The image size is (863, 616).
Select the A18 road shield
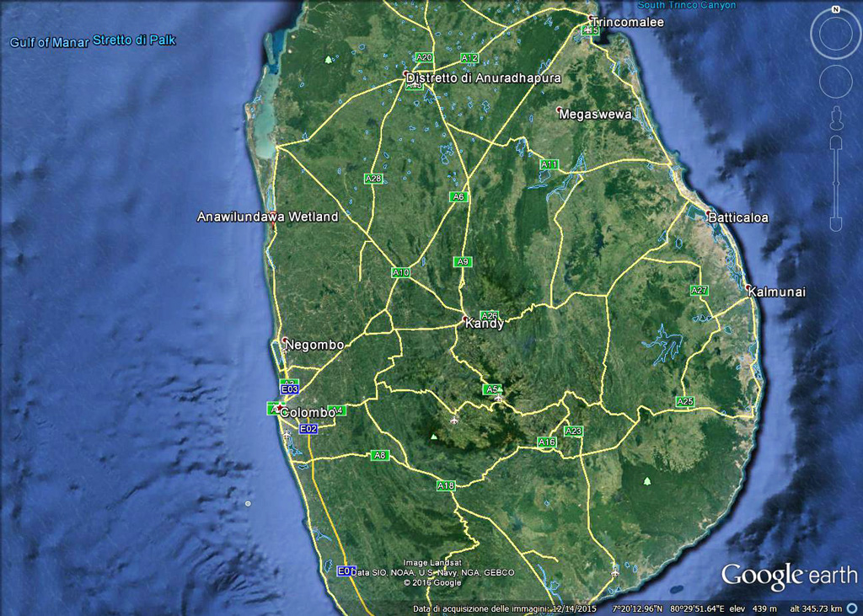(x=446, y=485)
